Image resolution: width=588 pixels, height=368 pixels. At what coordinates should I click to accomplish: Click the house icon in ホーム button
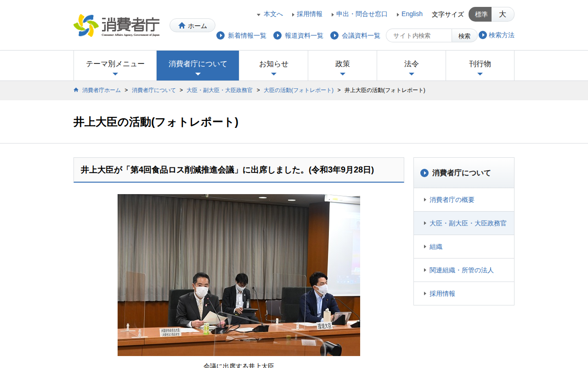pyautogui.click(x=182, y=25)
